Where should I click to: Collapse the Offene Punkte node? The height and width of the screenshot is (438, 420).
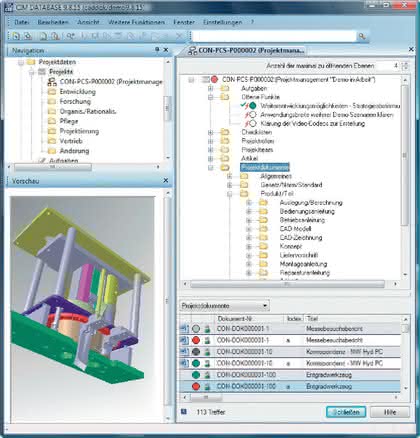(x=210, y=97)
